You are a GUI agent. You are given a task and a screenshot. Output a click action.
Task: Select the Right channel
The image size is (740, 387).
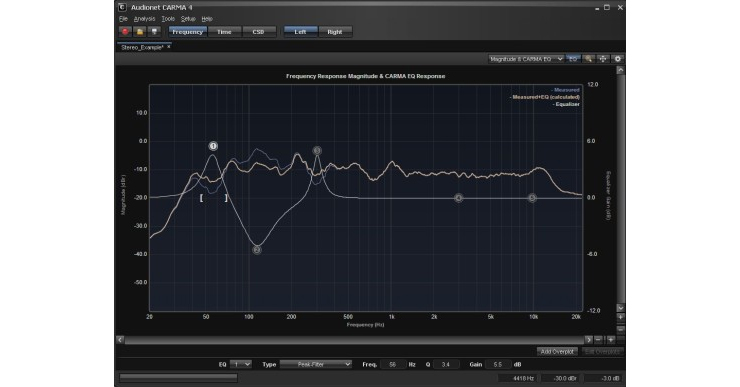tap(335, 32)
